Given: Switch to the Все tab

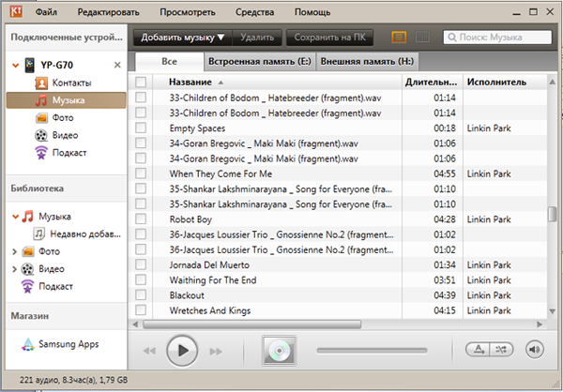Looking at the screenshot, I should tap(170, 61).
